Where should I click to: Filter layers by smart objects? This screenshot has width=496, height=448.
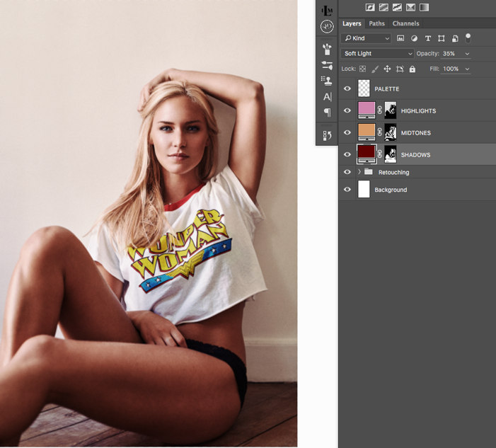click(x=455, y=38)
